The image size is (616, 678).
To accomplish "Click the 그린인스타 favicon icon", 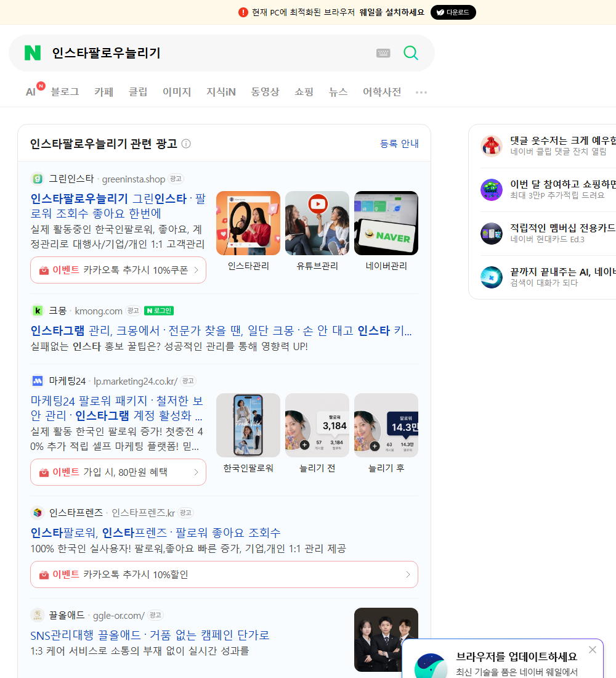I will pyautogui.click(x=38, y=179).
